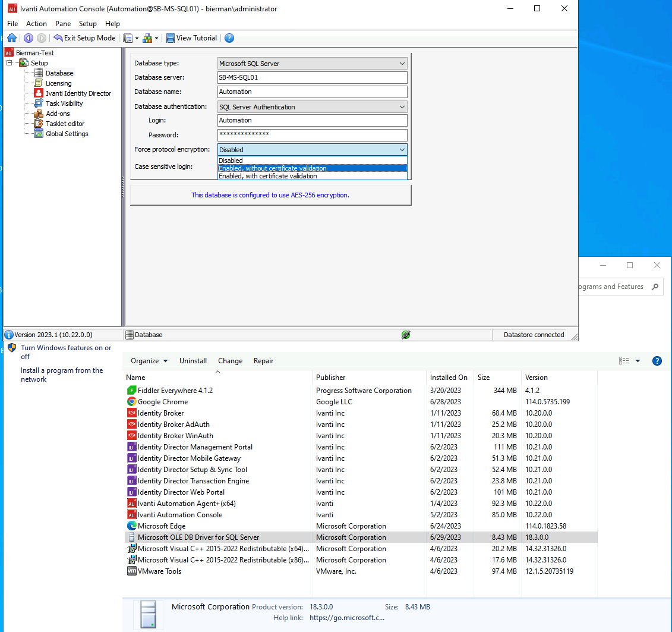Screen dimensions: 672x632
Task: Open the Setup menu
Action: (88, 24)
